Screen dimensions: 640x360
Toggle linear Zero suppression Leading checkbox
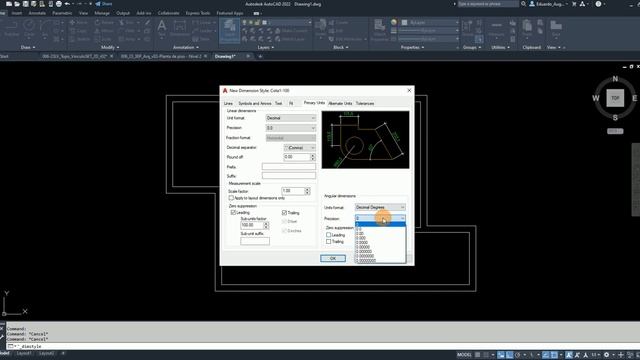coord(233,213)
